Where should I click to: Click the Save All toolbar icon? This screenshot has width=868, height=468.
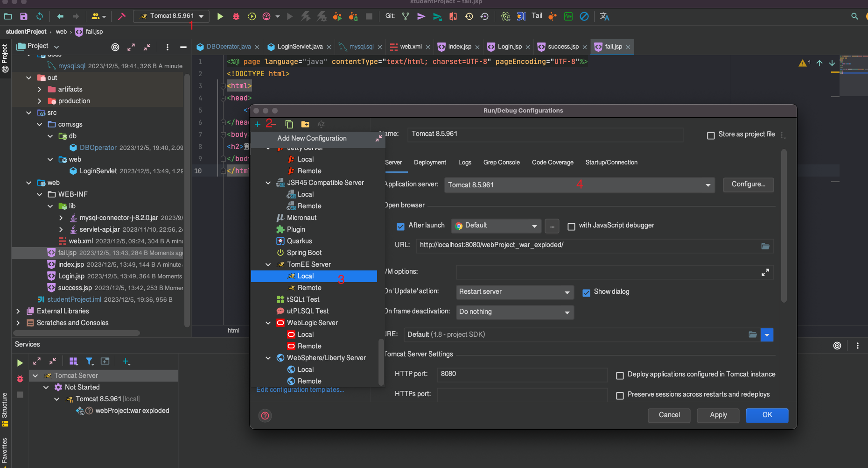pyautogui.click(x=24, y=16)
